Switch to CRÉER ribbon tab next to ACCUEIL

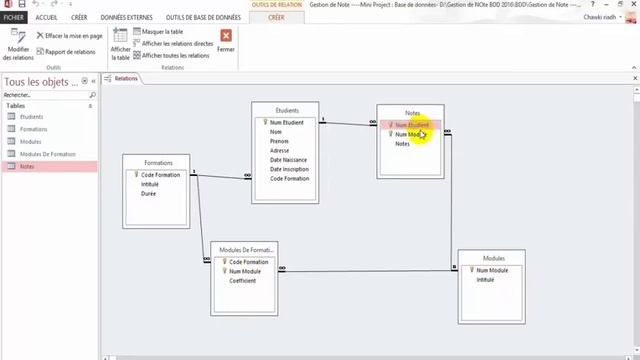coord(79,18)
